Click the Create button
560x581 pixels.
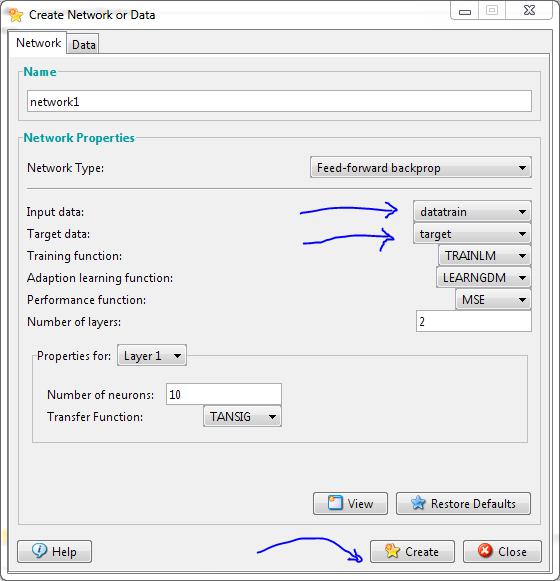point(412,551)
